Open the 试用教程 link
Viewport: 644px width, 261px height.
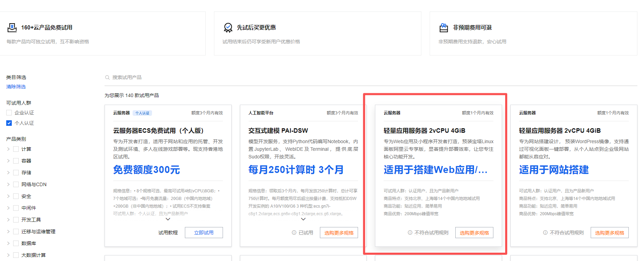(x=168, y=233)
